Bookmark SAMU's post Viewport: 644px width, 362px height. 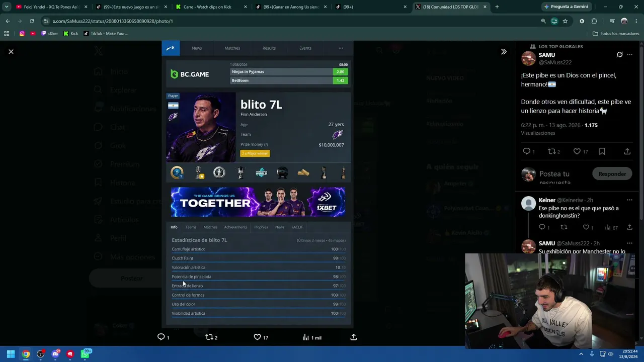coord(602,151)
